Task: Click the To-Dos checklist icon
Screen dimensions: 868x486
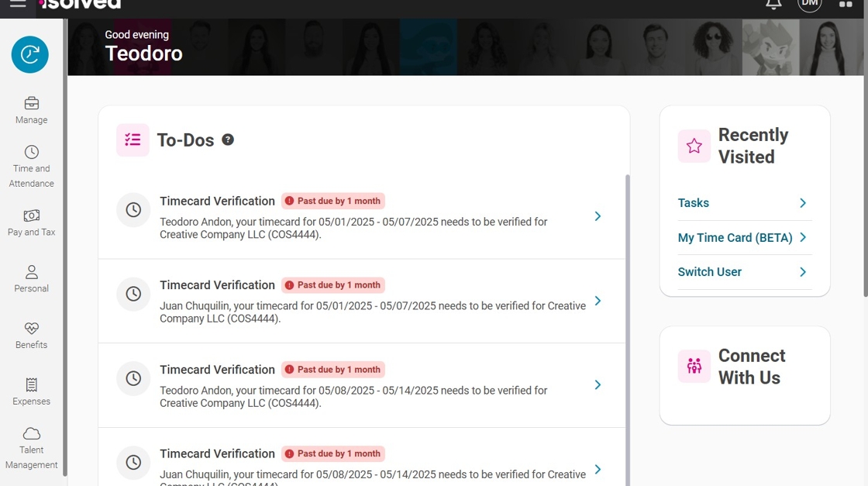Action: 133,140
